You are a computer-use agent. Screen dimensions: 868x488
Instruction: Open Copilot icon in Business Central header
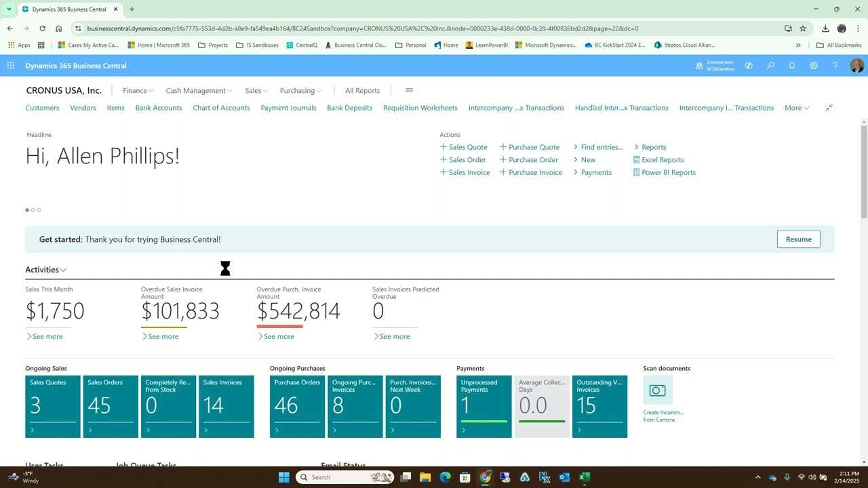tap(749, 66)
